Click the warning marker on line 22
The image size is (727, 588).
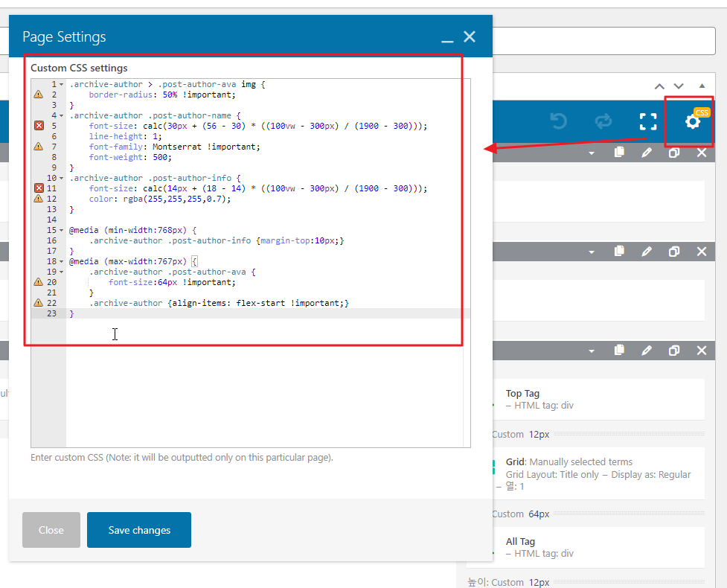(39, 303)
